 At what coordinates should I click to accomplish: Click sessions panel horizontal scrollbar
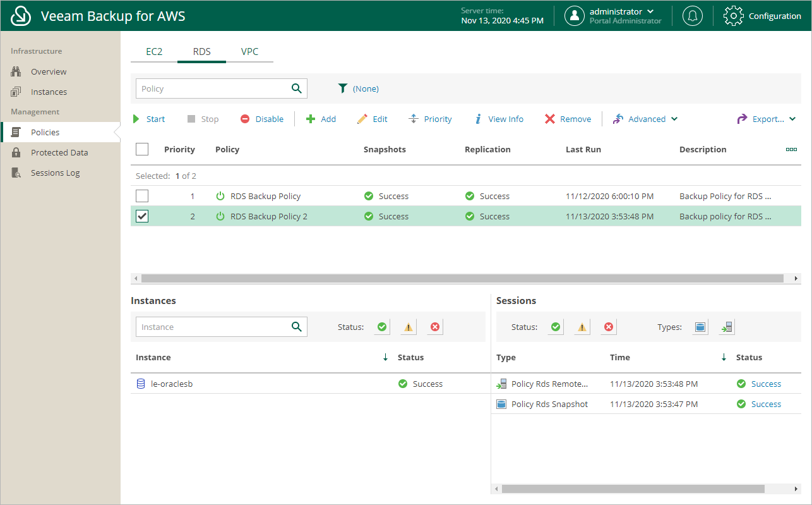pos(633,489)
